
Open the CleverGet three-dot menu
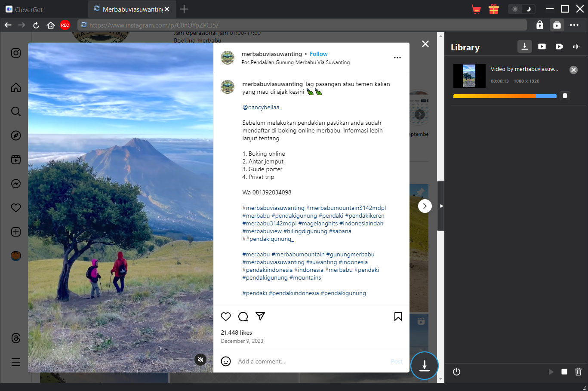pos(574,25)
